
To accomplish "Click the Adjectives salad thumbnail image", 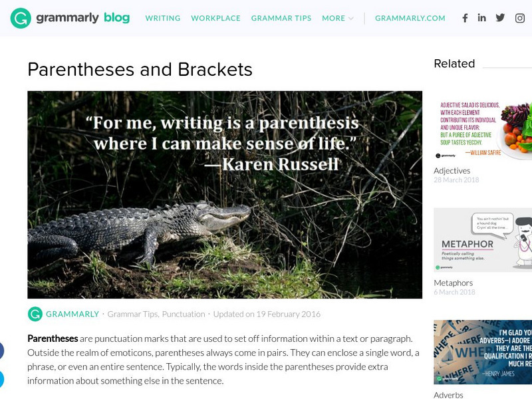I will tap(483, 128).
